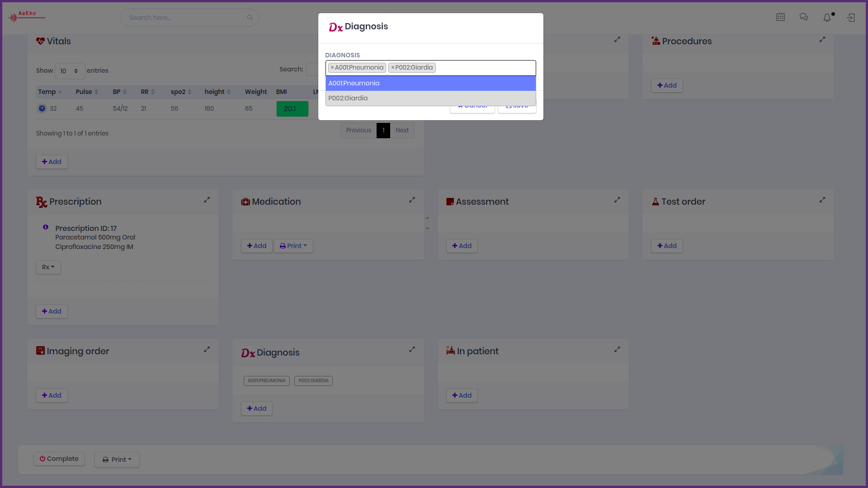Expand the vitals row plus toggle

point(42,108)
